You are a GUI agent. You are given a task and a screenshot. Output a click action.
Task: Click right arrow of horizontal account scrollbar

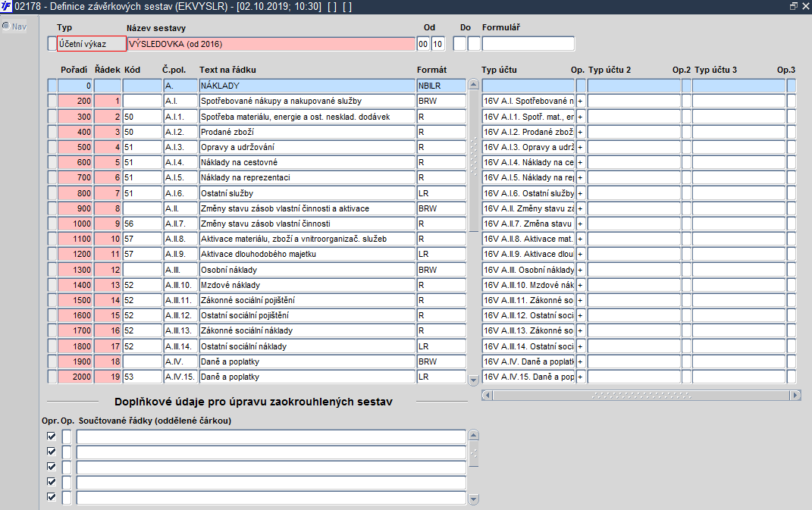(795, 395)
